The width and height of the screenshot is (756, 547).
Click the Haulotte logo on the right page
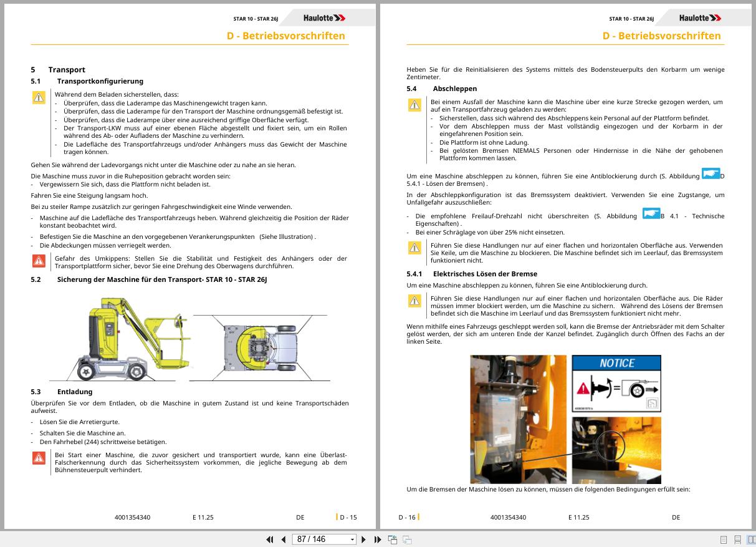tap(701, 18)
